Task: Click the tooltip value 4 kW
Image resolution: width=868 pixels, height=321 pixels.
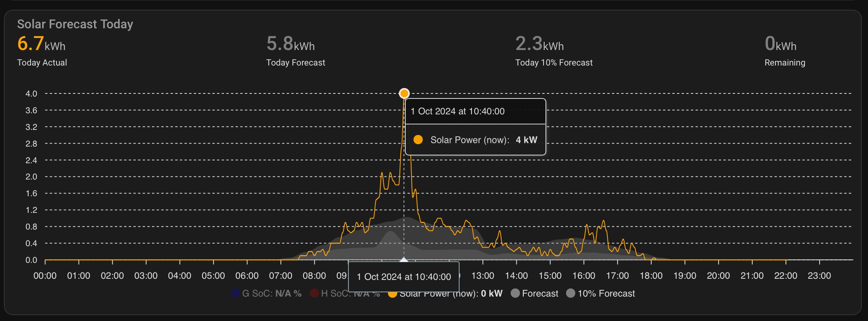Action: click(527, 140)
